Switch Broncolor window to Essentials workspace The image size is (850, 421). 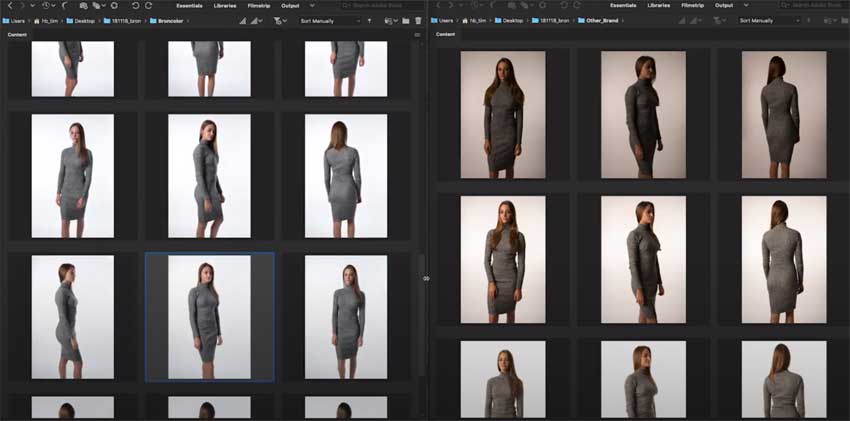pyautogui.click(x=189, y=5)
